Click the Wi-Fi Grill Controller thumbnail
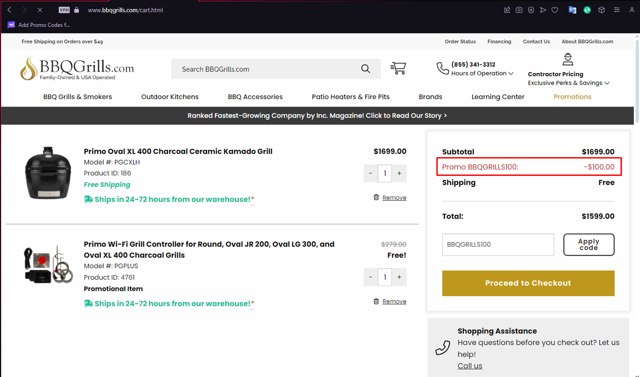Image resolution: width=640 pixels, height=377 pixels. (48, 265)
